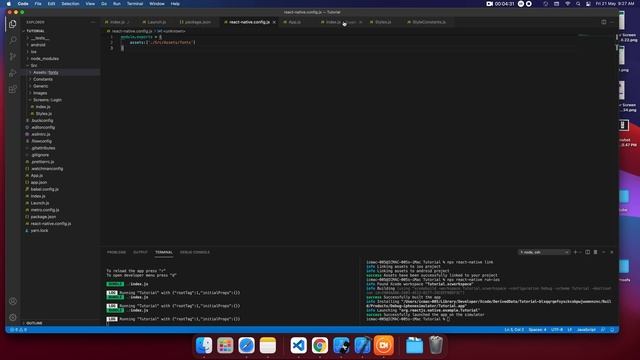Open the screen recorder app in the dock
This screenshot has height=360, width=640.
coord(383,345)
